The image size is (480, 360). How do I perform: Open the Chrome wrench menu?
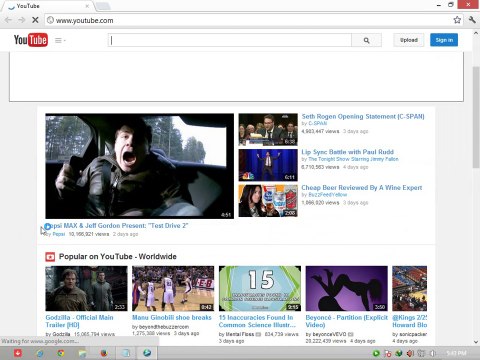point(472,20)
